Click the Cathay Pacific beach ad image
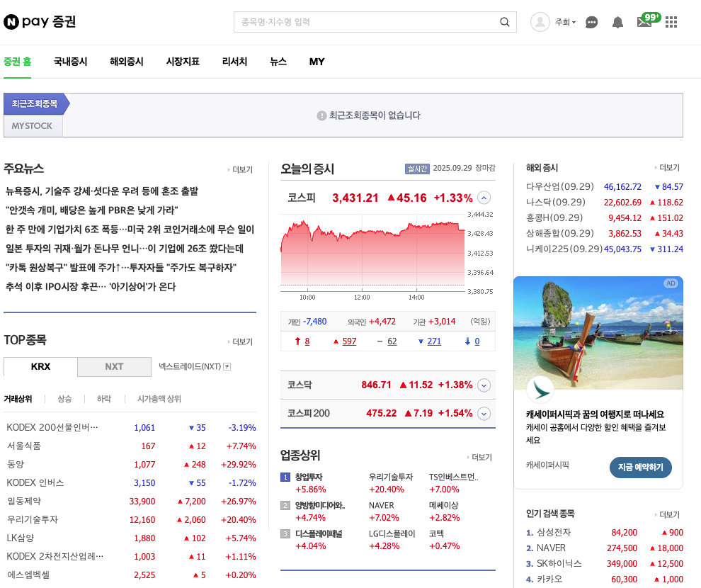701x588 pixels. coord(598,333)
